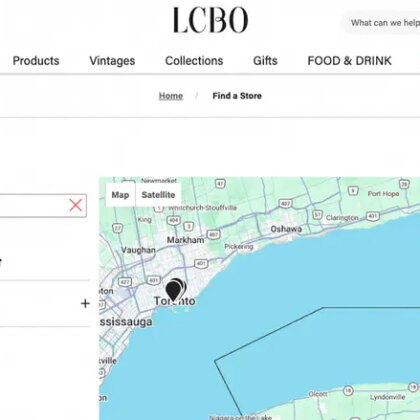Click the LCBO logo
Image resolution: width=420 pixels, height=420 pixels.
(x=210, y=20)
